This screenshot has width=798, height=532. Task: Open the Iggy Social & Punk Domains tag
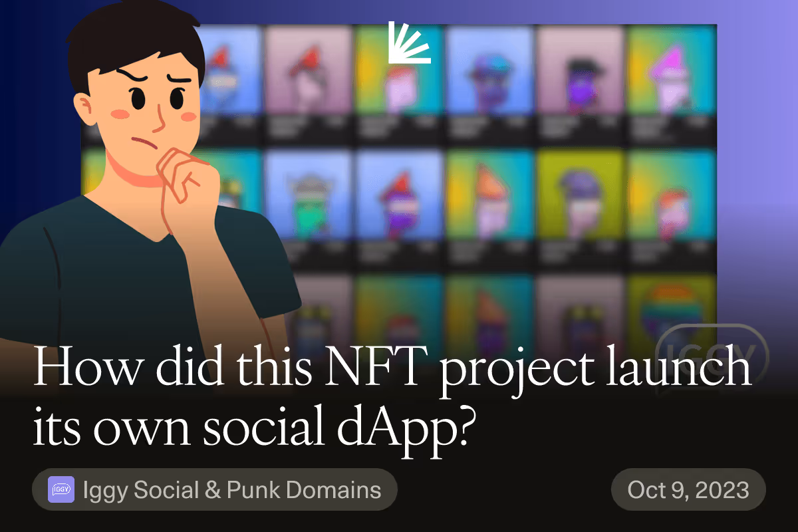click(215, 491)
